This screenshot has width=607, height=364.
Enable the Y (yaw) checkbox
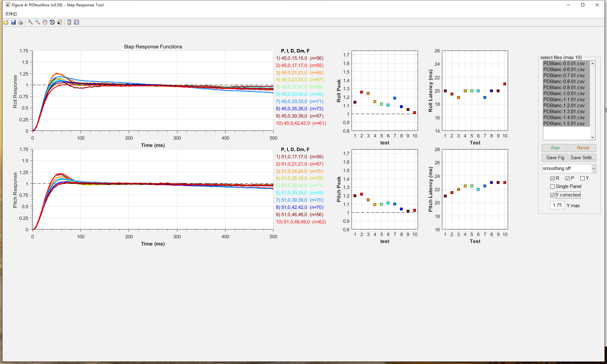pos(582,178)
